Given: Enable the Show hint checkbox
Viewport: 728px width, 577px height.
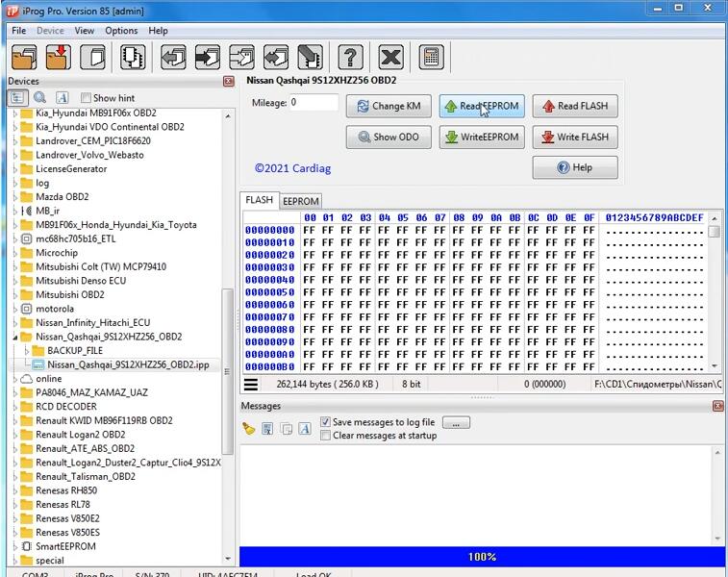Looking at the screenshot, I should [86, 98].
